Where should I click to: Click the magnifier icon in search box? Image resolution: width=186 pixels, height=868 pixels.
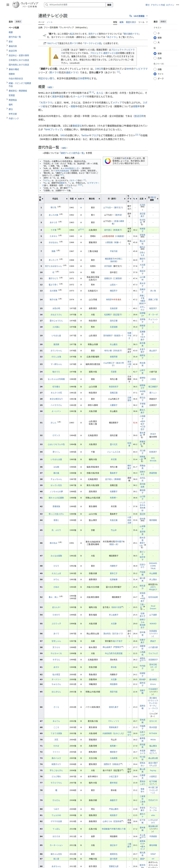47,5
